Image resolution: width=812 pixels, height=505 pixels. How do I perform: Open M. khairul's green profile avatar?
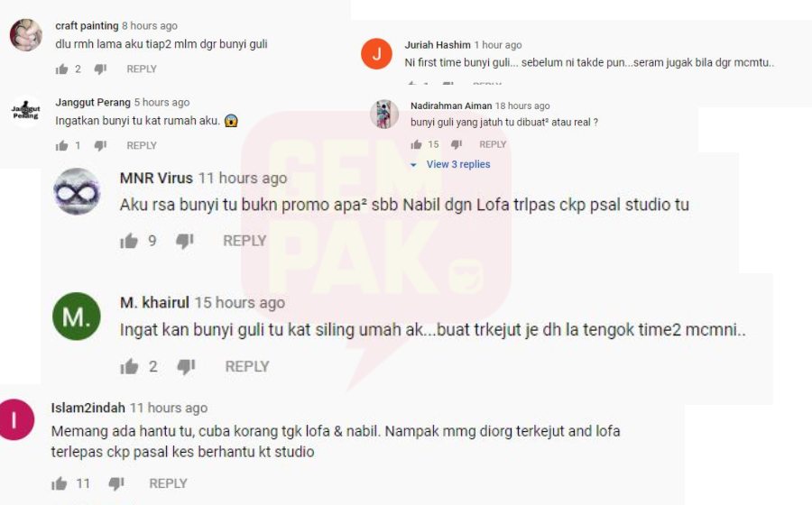click(77, 317)
